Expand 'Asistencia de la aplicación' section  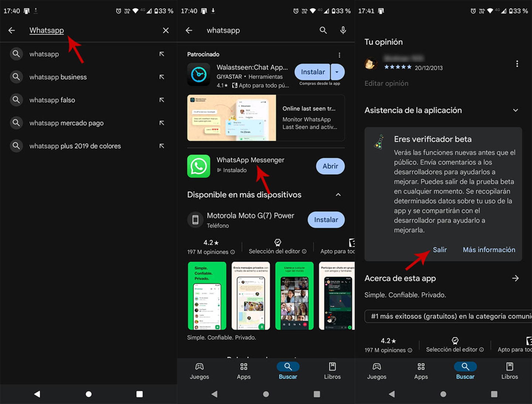[516, 110]
